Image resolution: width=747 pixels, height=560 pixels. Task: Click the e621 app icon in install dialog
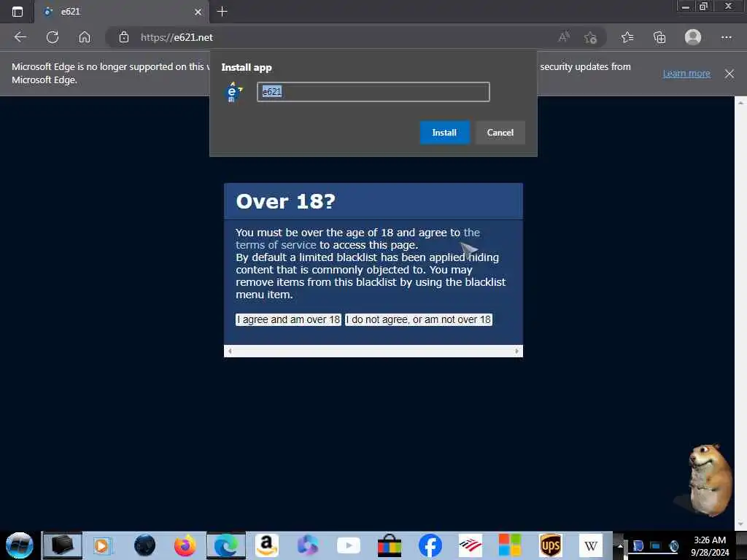coord(233,92)
